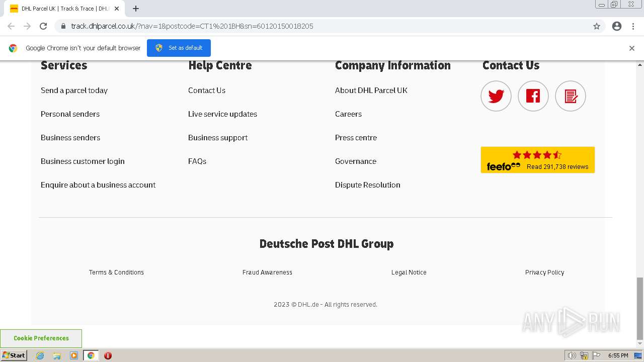
Task: Click the taskbar clock showing 6:55 PM
Action: pyautogui.click(x=618, y=355)
